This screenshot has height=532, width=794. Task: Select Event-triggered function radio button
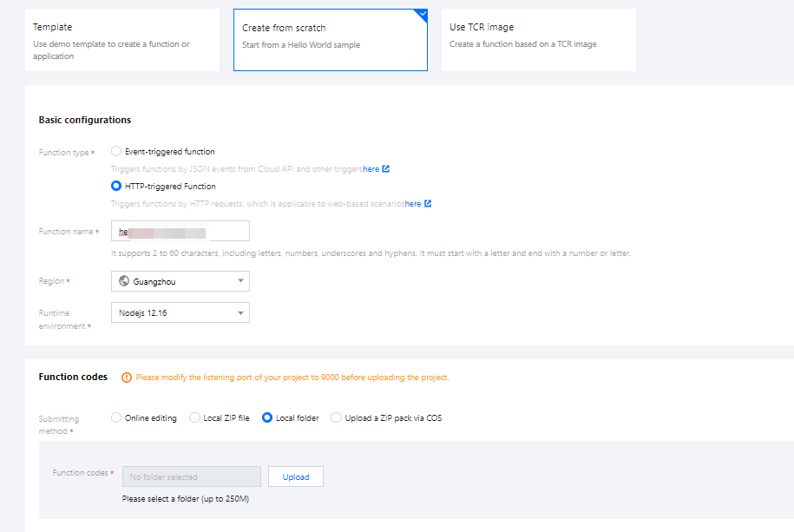click(116, 152)
